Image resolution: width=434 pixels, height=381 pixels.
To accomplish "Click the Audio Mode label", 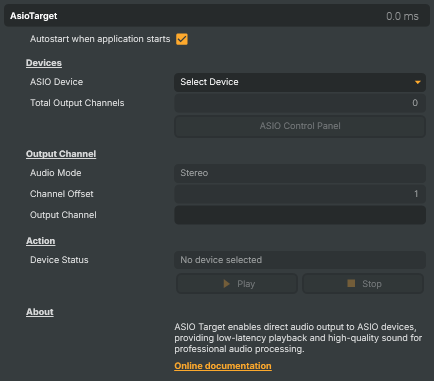I will (56, 173).
